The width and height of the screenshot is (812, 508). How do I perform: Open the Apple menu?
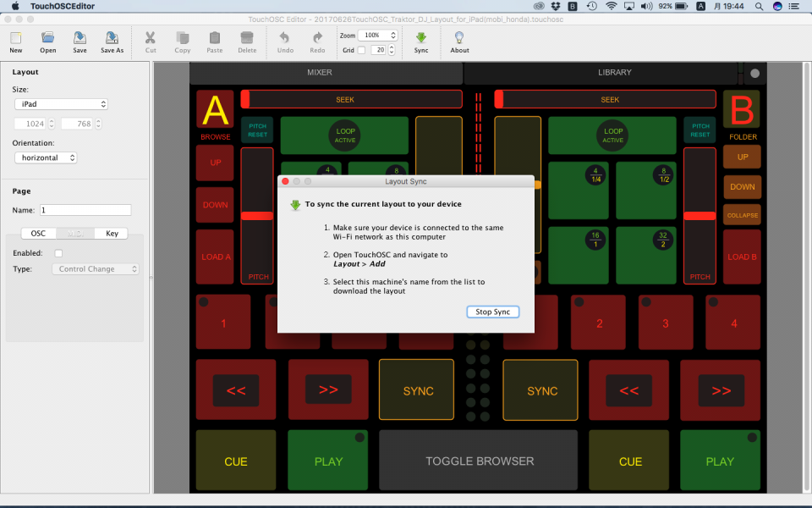15,6
